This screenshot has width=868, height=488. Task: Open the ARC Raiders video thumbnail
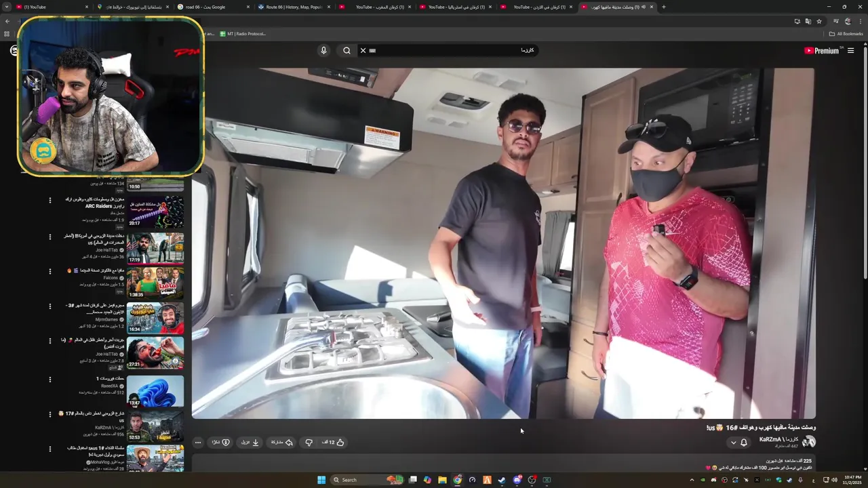(x=155, y=211)
